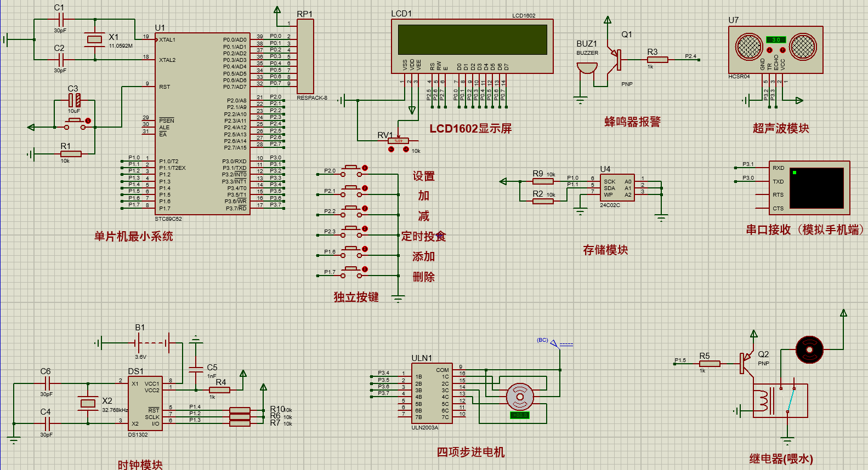Click the HCSR04 distance value display
The width and height of the screenshot is (868, 470).
776,39
